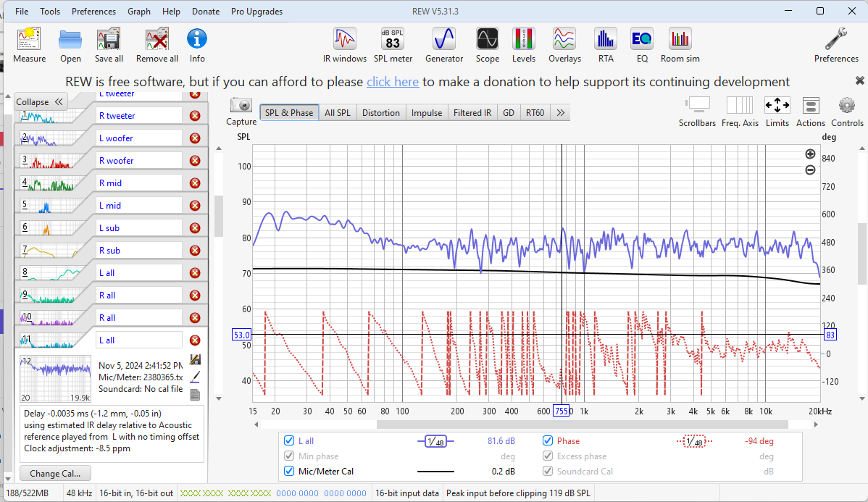Toggle the Freq. Axis mode
Viewport: 868px width, 502px height.
(740, 112)
